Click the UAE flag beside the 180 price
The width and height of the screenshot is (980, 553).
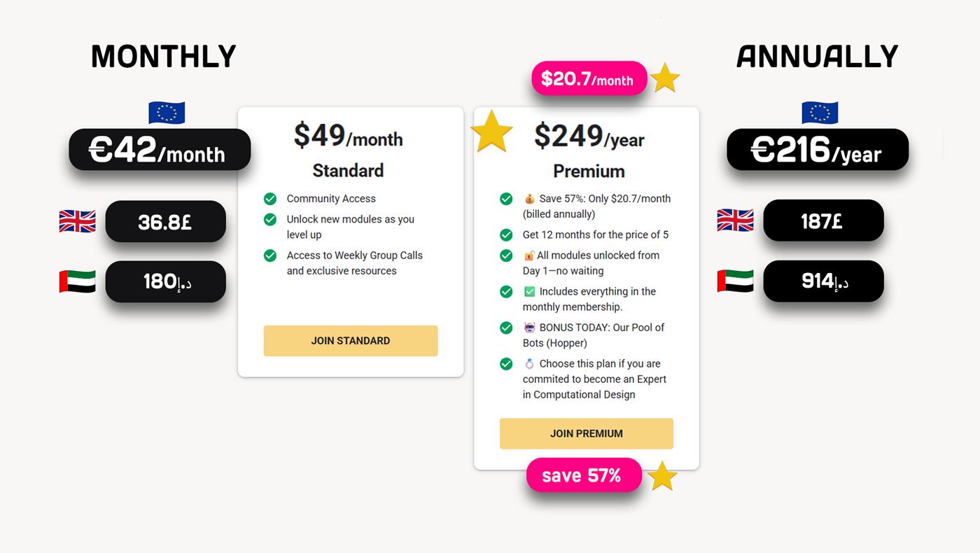tap(77, 281)
